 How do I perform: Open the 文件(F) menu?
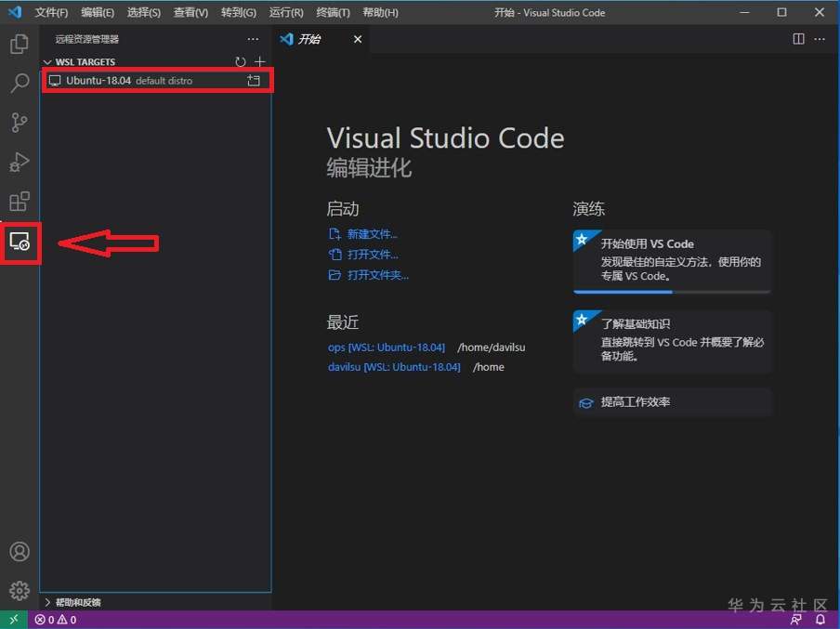point(51,12)
